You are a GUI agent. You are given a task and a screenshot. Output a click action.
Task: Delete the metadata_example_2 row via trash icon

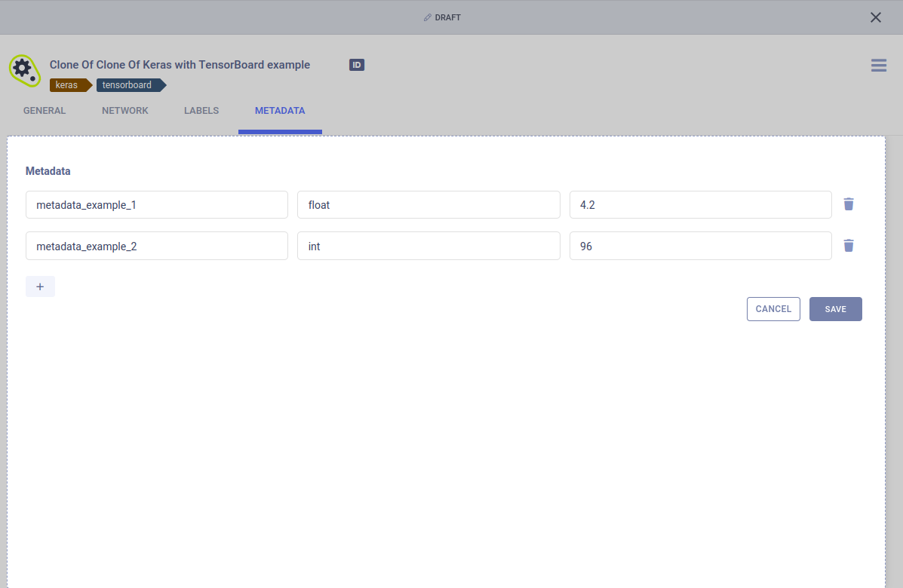click(849, 246)
